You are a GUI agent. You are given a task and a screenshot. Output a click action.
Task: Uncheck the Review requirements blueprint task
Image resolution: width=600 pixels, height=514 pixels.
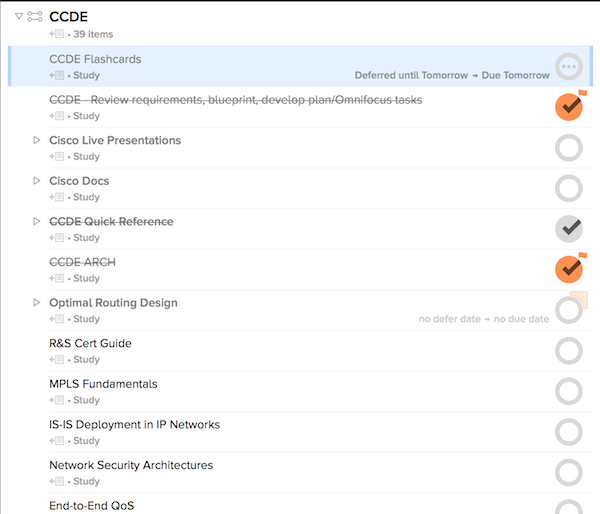[x=569, y=107]
